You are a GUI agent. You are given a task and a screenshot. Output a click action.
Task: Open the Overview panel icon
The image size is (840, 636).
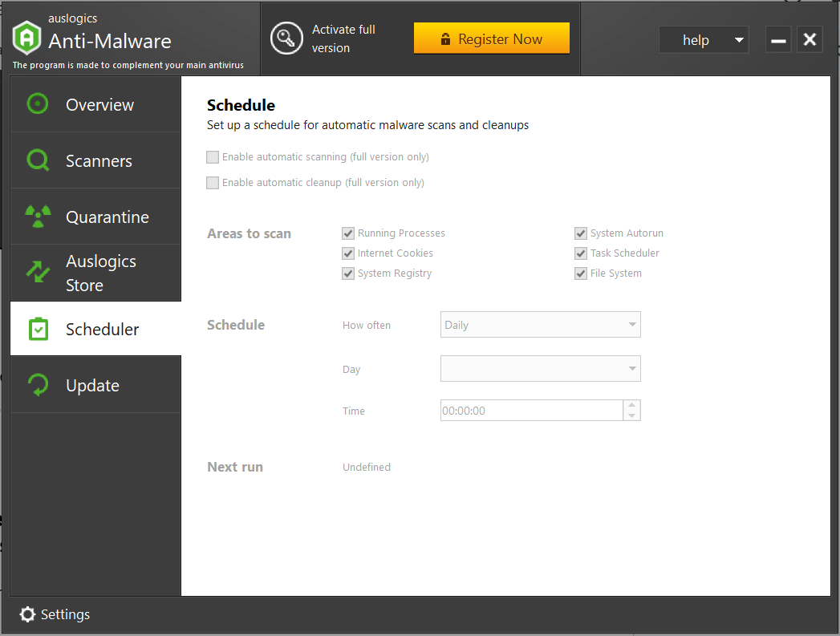(38, 104)
